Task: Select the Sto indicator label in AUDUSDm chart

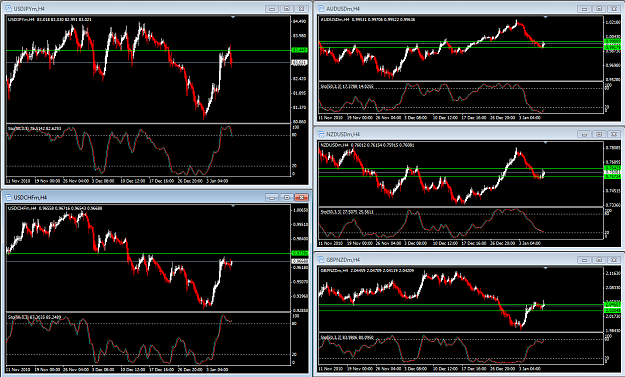Action: (x=347, y=86)
